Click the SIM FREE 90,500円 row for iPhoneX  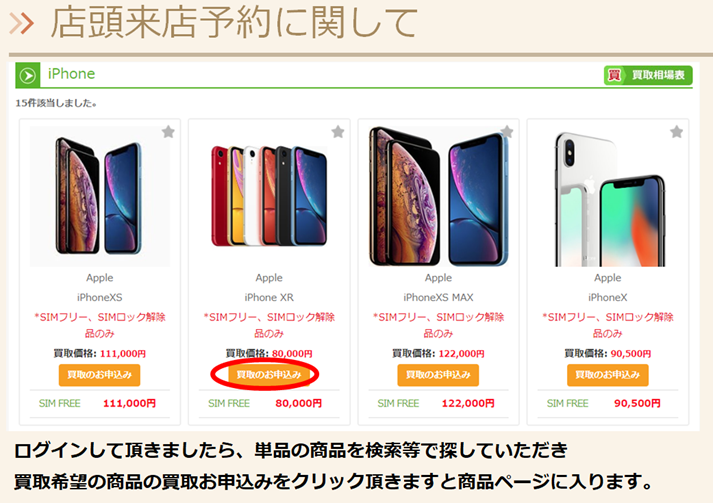click(608, 403)
